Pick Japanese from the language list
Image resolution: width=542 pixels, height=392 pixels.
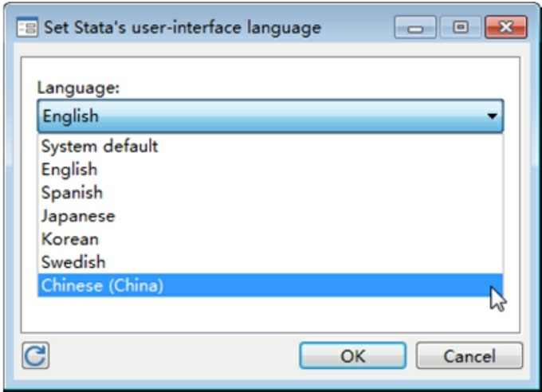(270, 216)
